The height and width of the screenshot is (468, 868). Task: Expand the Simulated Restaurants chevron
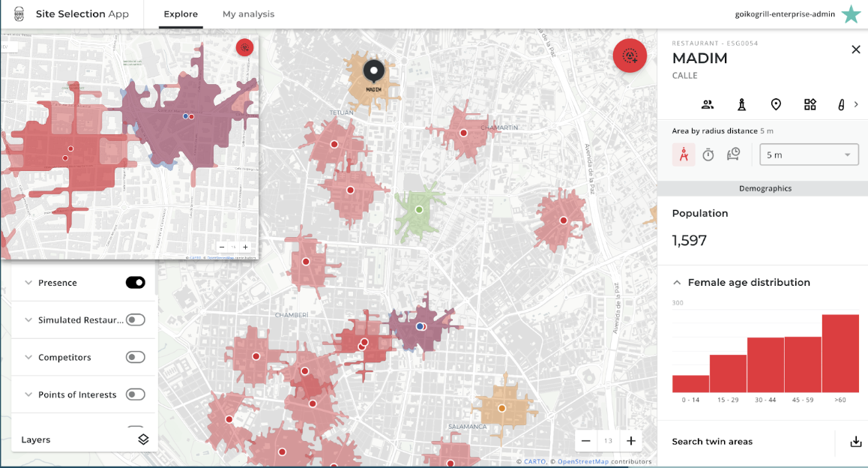pyautogui.click(x=28, y=319)
